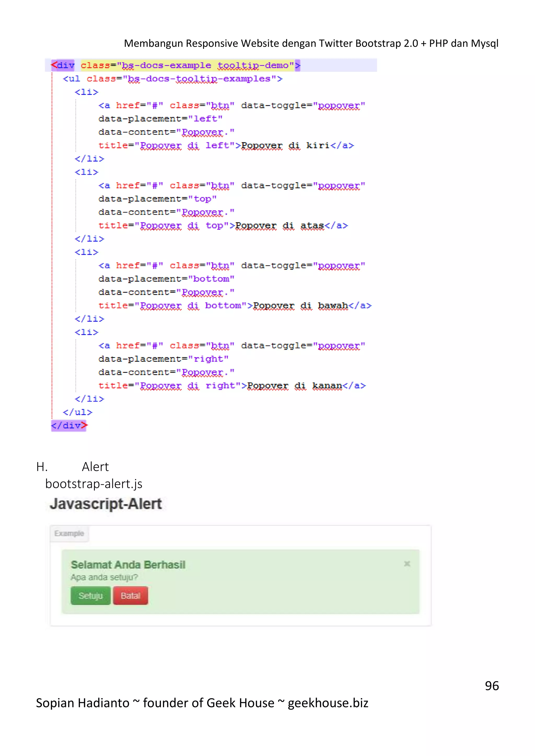Image resolution: width=535 pixels, height=756 pixels.
Task: Click the green Setuju button
Action: (x=91, y=596)
